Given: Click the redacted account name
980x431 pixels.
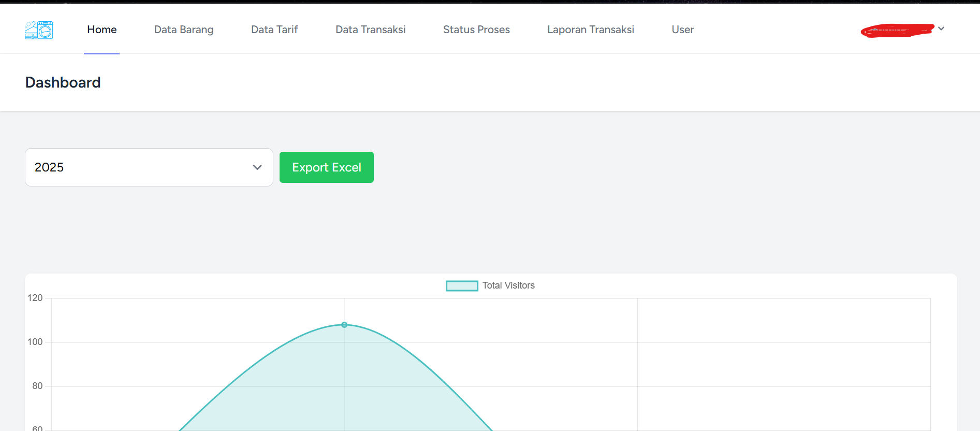Looking at the screenshot, I should 897,31.
